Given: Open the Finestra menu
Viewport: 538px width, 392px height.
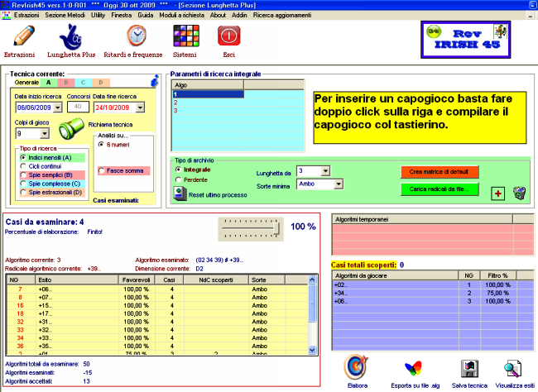Looking at the screenshot, I should 122,16.
